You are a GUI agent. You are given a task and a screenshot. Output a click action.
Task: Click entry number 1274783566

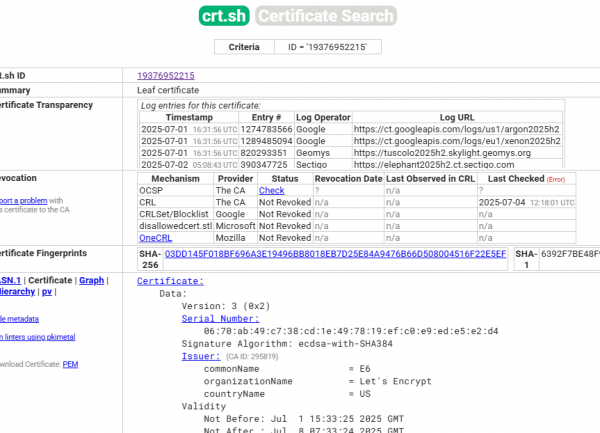266,129
